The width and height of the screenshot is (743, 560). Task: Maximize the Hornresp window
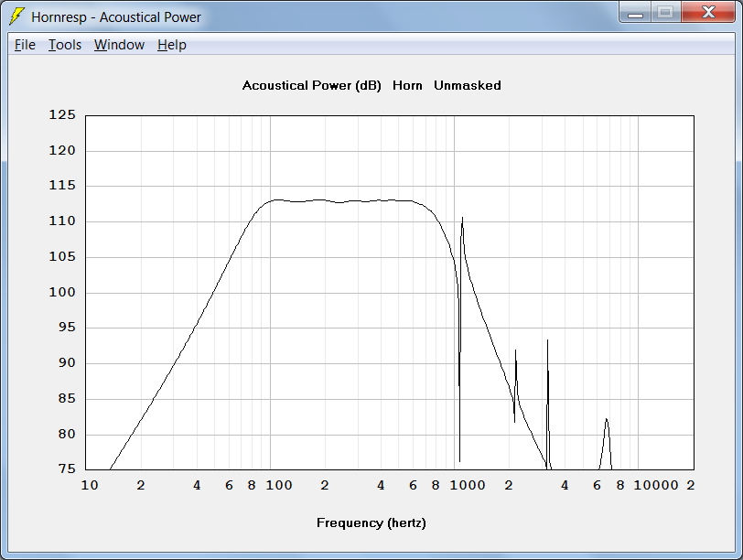click(665, 13)
